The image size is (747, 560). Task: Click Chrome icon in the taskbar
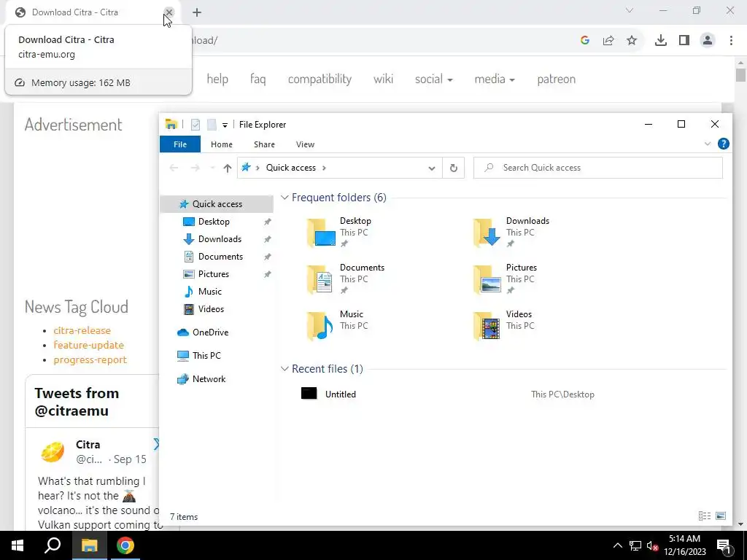tap(125, 545)
